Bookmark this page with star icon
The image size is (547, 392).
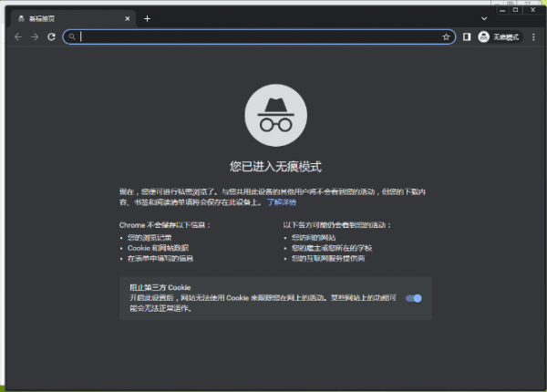[x=446, y=37]
